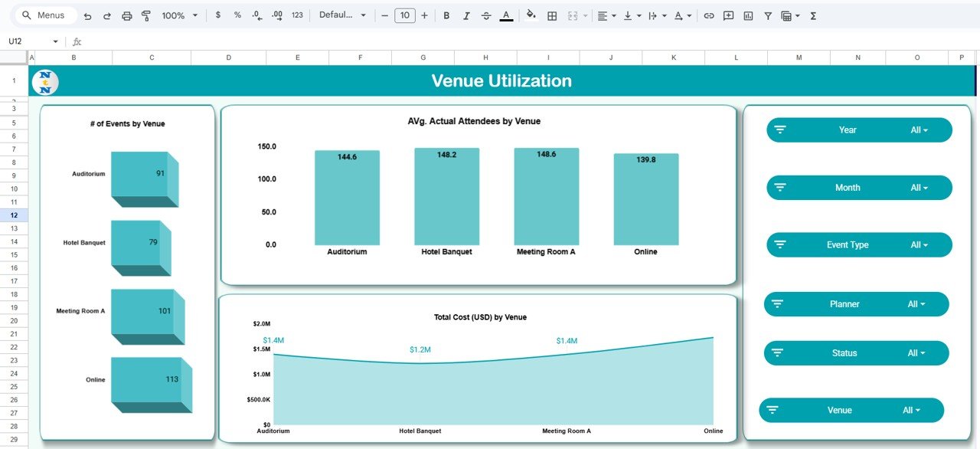
Task: Click the Format as currency button
Action: pos(218,15)
